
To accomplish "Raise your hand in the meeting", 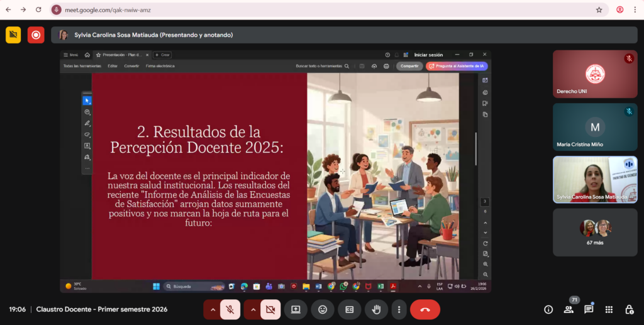I will pyautogui.click(x=376, y=309).
